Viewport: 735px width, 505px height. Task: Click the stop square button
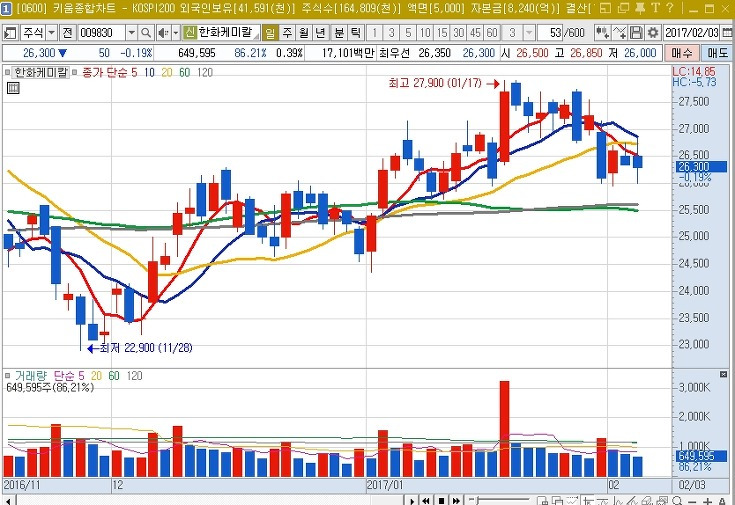click(x=441, y=501)
